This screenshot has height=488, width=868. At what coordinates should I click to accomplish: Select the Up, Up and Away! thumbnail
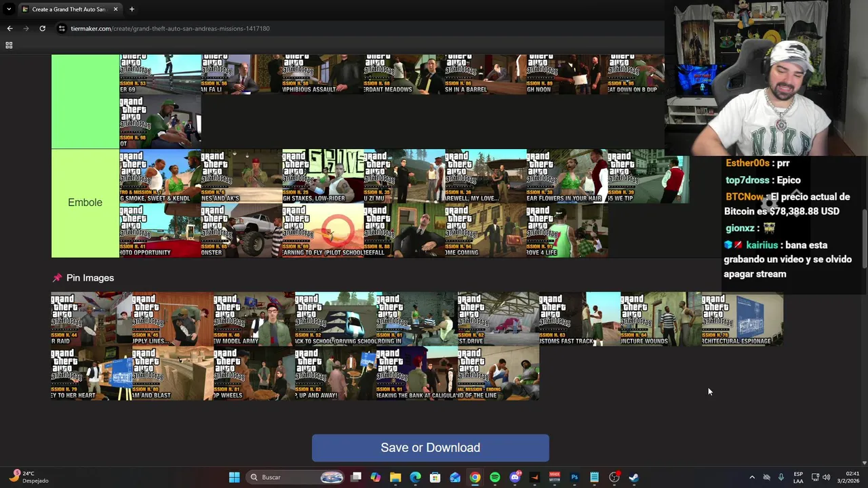[x=336, y=373]
